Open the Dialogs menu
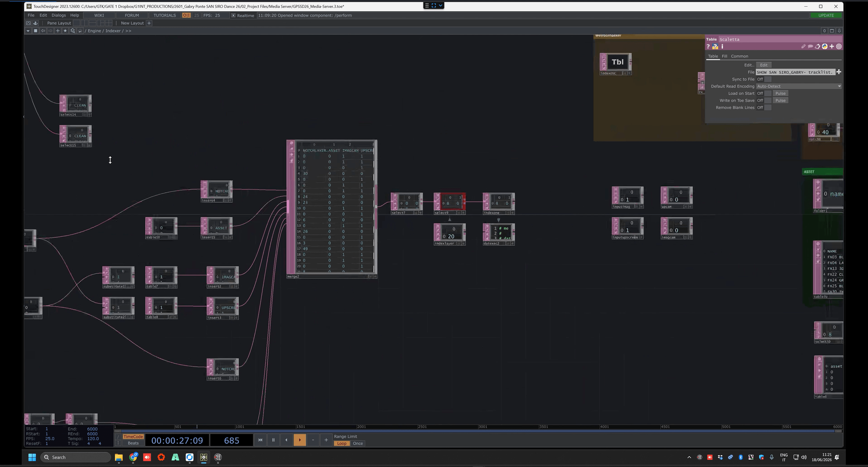 [59, 15]
